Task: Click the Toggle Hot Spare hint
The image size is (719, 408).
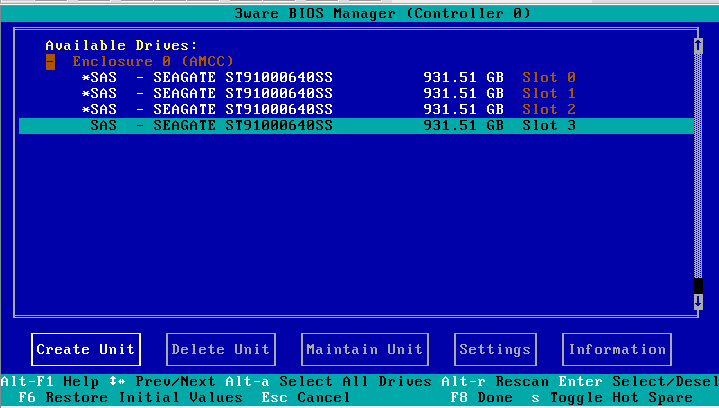Action: (x=610, y=397)
